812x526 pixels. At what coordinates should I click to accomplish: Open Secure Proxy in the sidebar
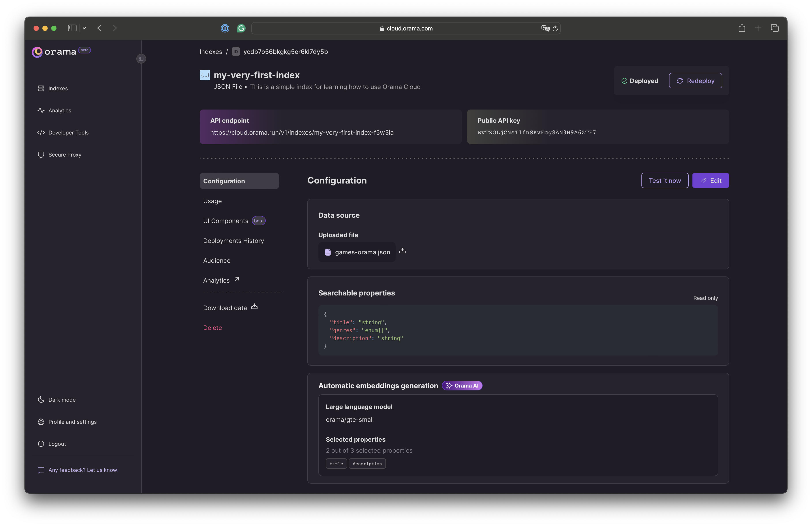[x=59, y=155]
